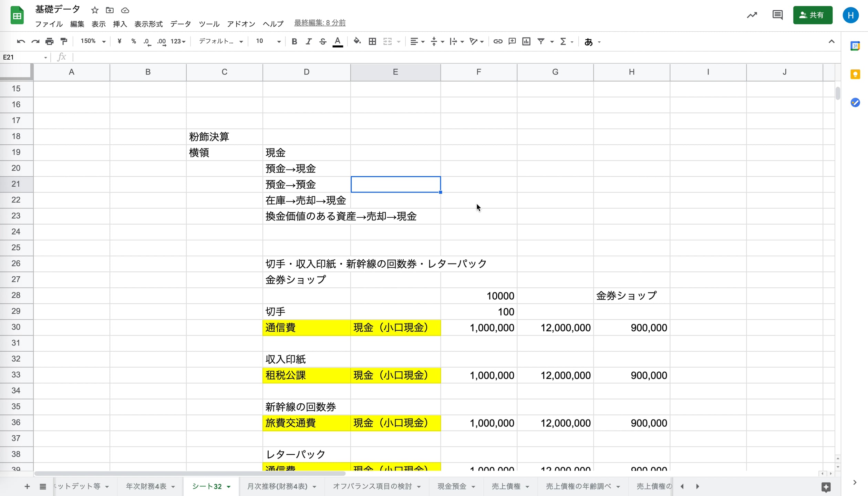Open the fill color picker

coord(357,41)
